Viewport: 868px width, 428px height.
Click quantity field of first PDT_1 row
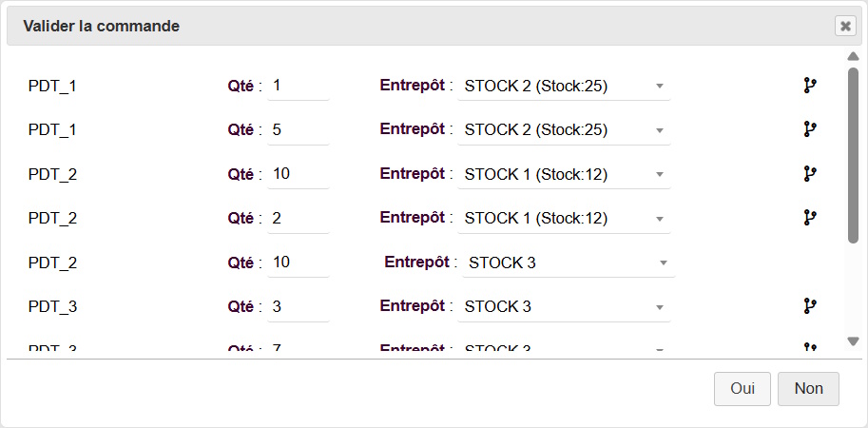click(x=299, y=87)
